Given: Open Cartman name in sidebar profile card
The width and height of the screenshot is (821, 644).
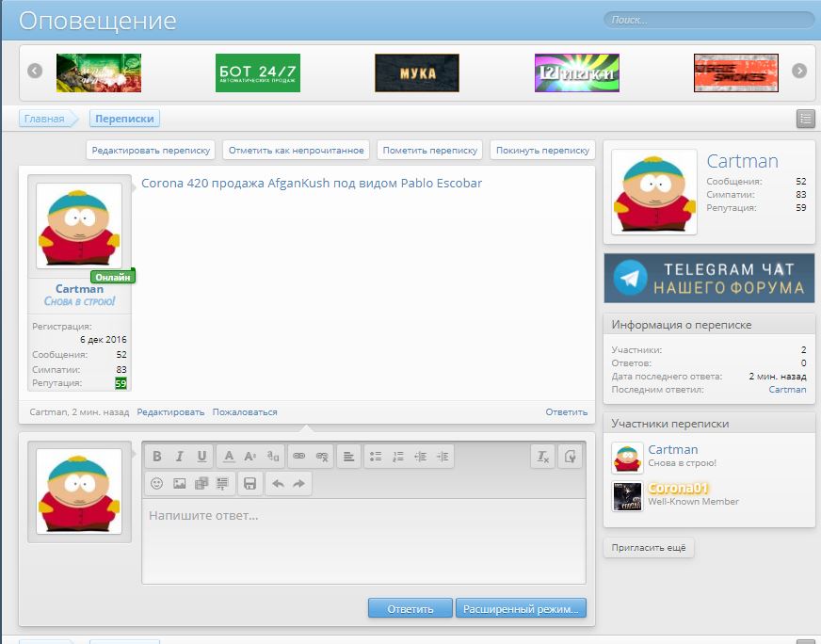Looking at the screenshot, I should coord(742,161).
